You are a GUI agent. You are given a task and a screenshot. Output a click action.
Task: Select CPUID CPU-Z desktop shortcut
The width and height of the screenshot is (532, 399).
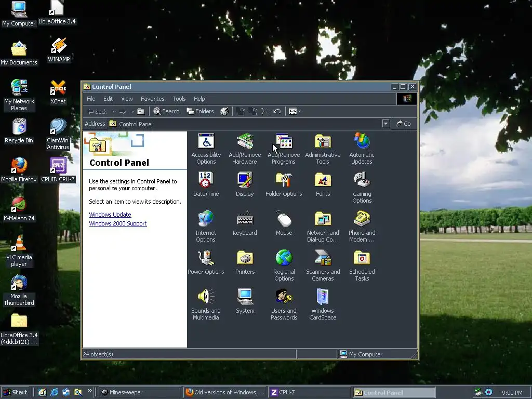pyautogui.click(x=58, y=170)
